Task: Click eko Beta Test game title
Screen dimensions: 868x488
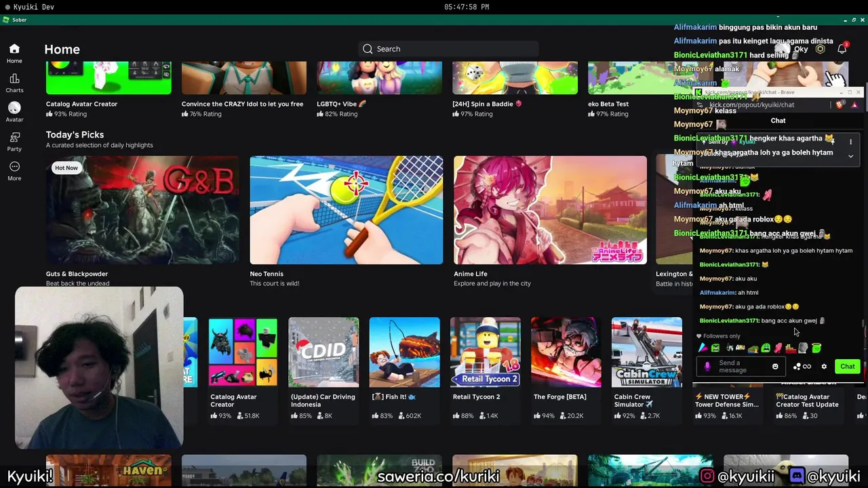Action: point(608,104)
